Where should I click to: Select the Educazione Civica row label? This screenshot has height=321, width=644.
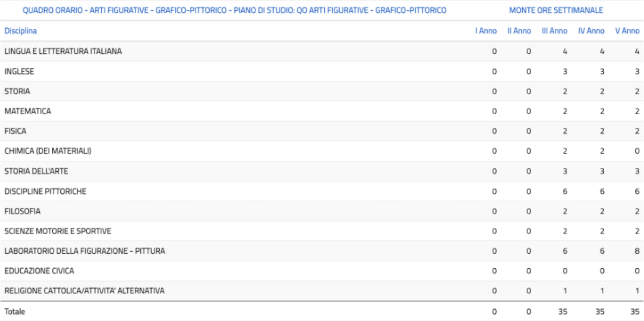[39, 271]
